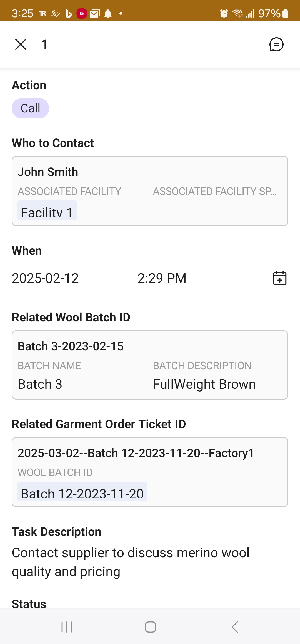Open the comments chat bubble icon
The image size is (300, 644).
[276, 44]
